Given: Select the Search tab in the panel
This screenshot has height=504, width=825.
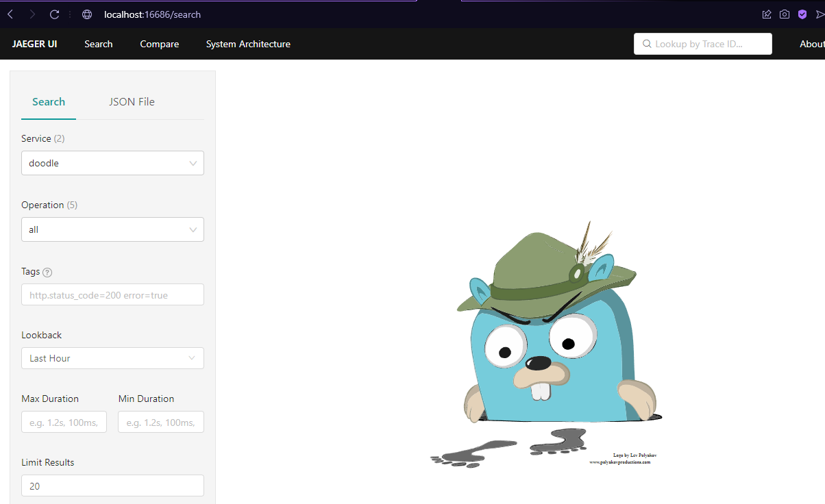Looking at the screenshot, I should click(x=49, y=102).
